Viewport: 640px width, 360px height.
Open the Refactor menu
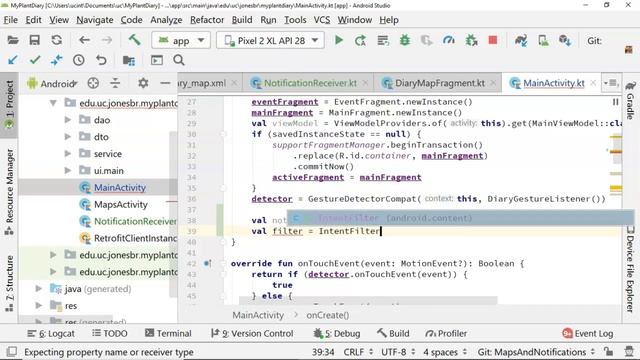(207, 20)
